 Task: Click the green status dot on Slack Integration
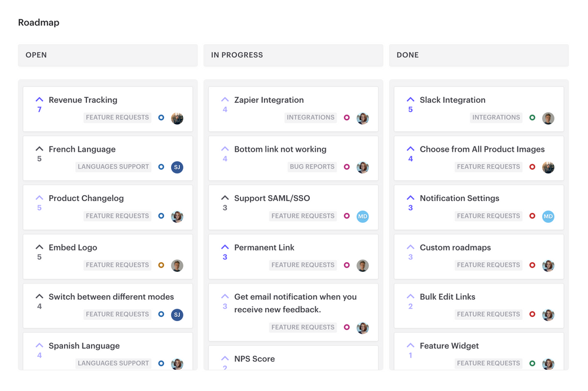532,117
